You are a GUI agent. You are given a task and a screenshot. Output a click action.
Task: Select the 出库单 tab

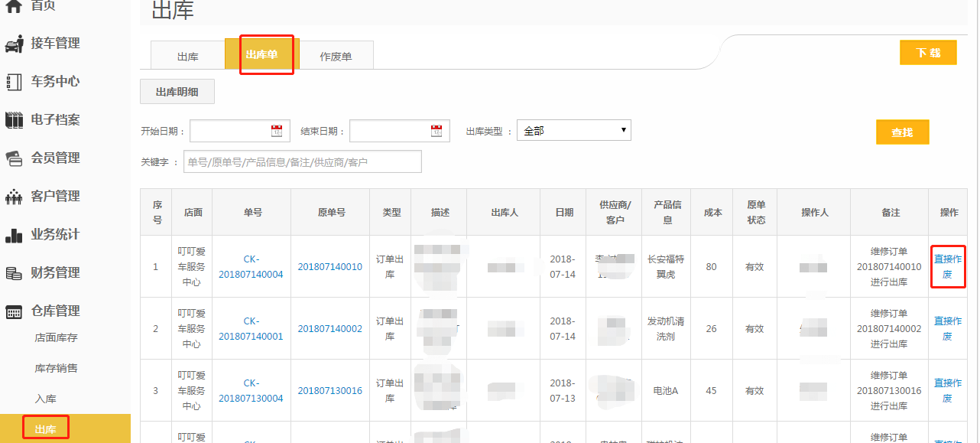[261, 55]
